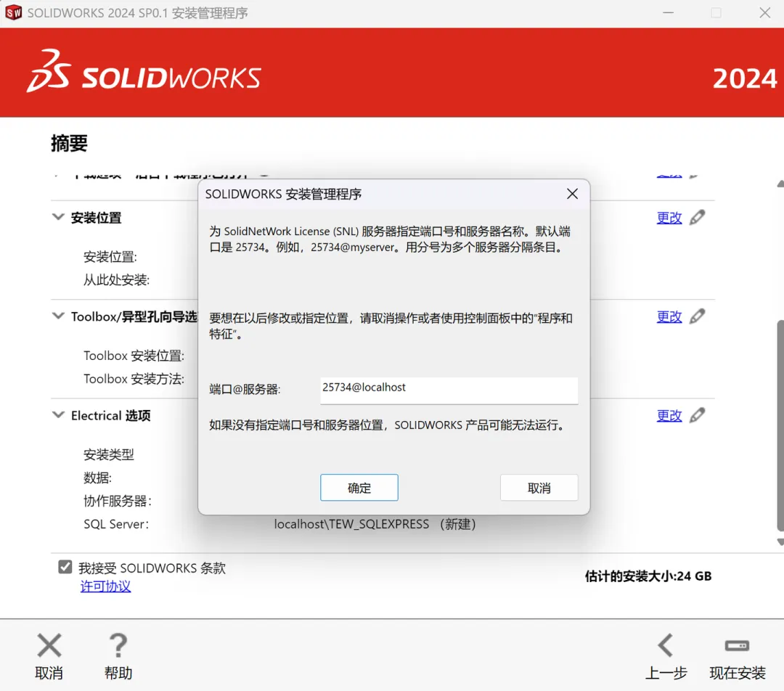The width and height of the screenshot is (784, 691).
Task: Click the SQL Server: label
Action: pyautogui.click(x=116, y=524)
